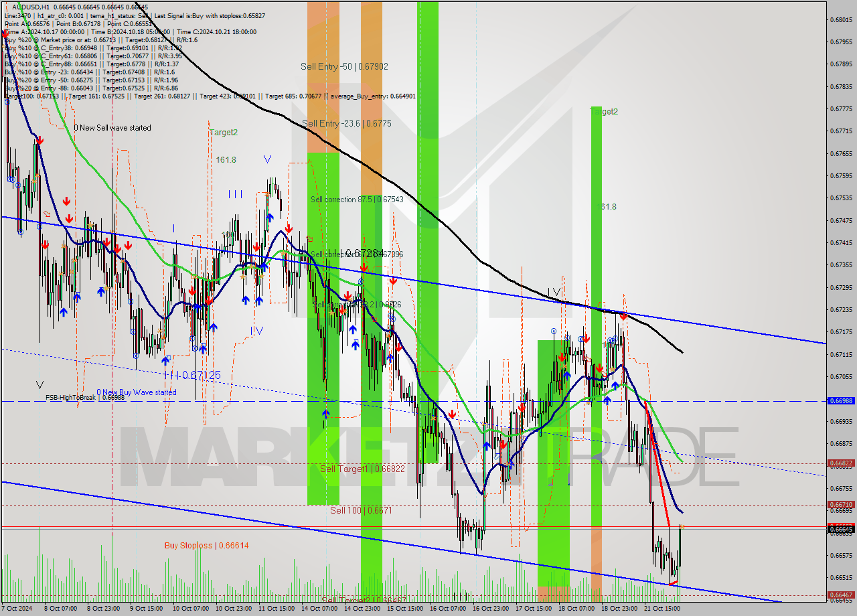Click the 0.67115 price scale value
The image size is (857, 616).
842,354
